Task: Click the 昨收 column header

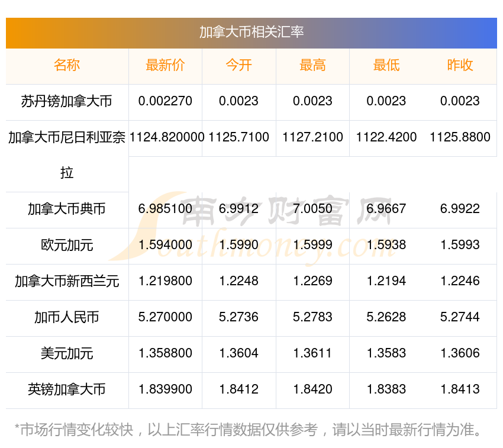Action: [460, 65]
